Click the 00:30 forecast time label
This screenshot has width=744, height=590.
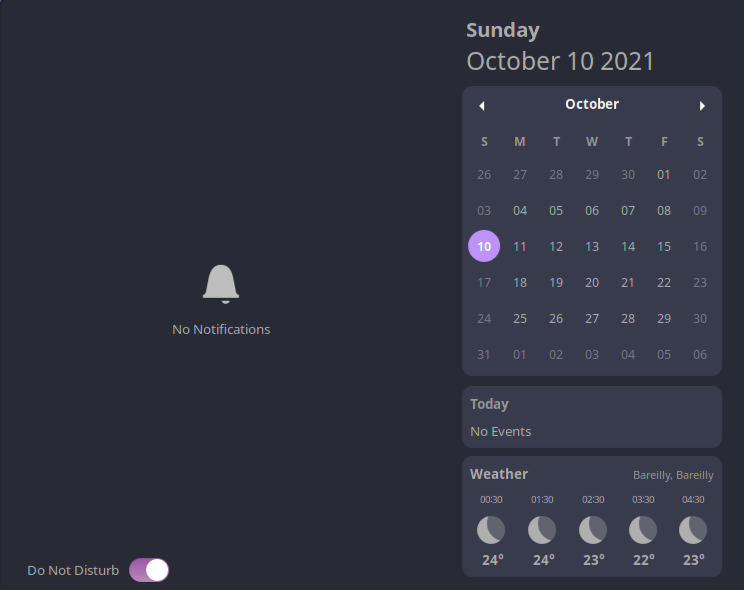pyautogui.click(x=491, y=500)
